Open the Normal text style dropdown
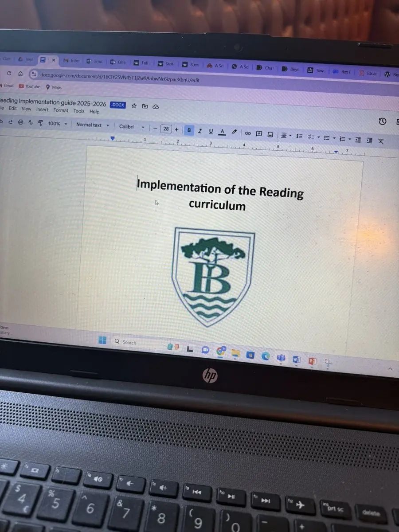Image resolution: width=399 pixels, height=532 pixels. pyautogui.click(x=93, y=125)
